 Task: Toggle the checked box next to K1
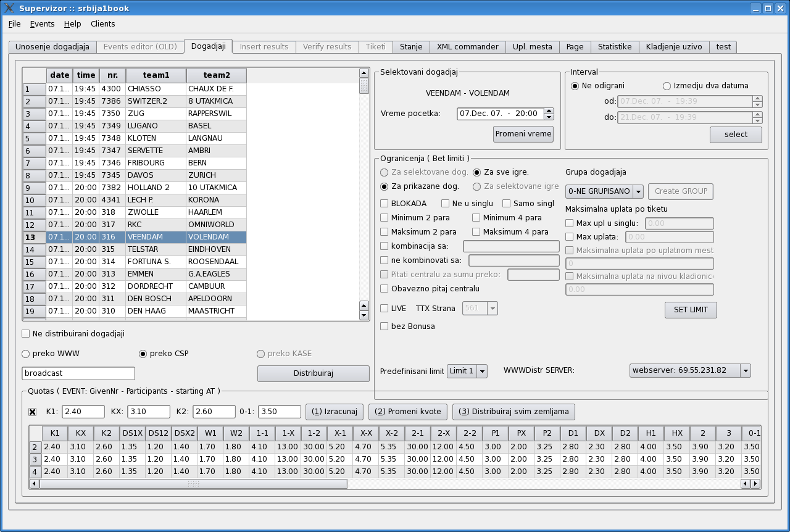pos(33,412)
